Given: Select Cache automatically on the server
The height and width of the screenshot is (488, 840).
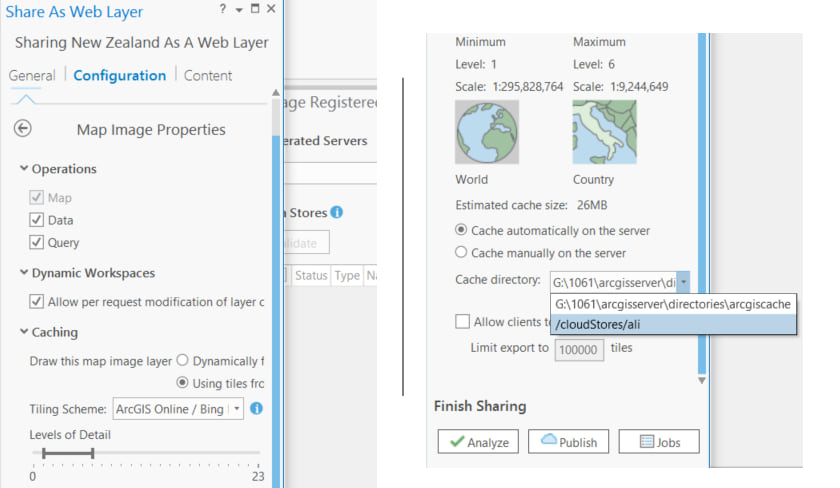Looking at the screenshot, I should click(461, 230).
